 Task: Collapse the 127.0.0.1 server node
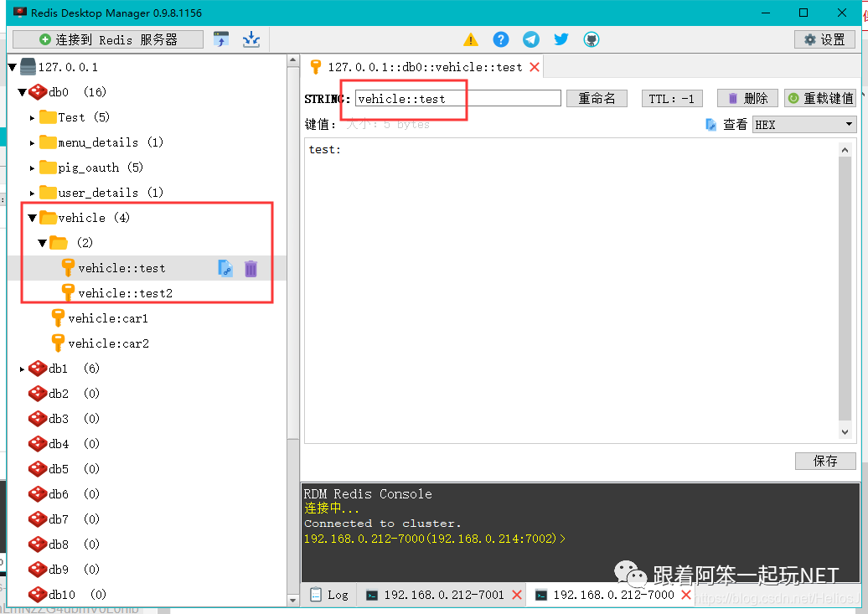13,68
